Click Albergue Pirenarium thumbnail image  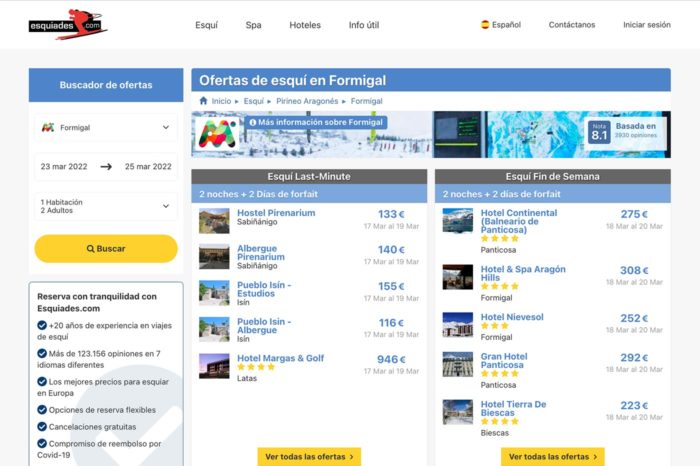point(214,257)
